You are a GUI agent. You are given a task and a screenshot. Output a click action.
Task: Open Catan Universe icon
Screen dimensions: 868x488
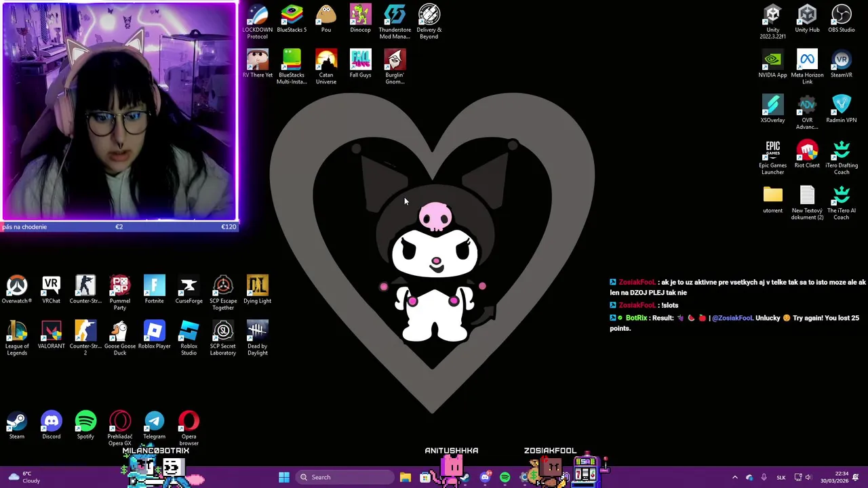326,67
